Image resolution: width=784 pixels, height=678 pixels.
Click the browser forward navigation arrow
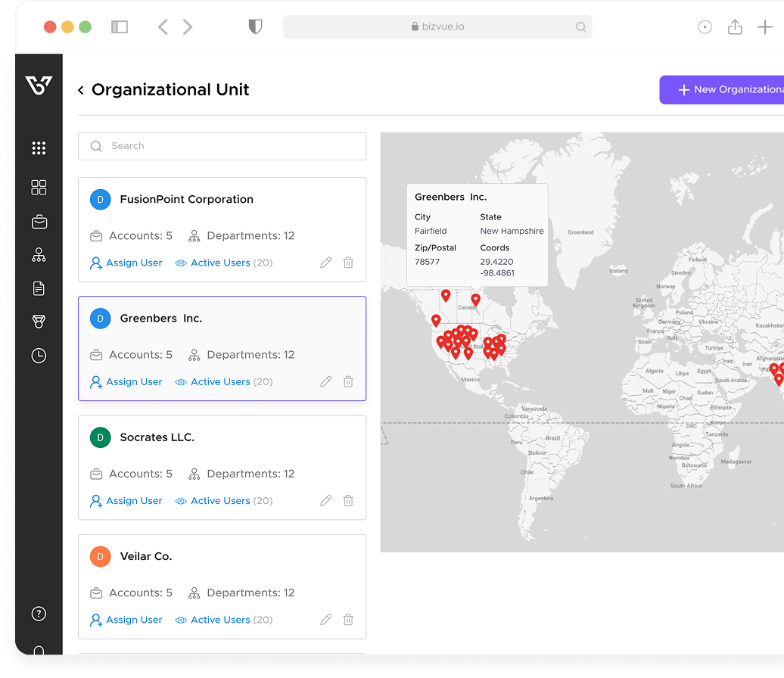[188, 27]
